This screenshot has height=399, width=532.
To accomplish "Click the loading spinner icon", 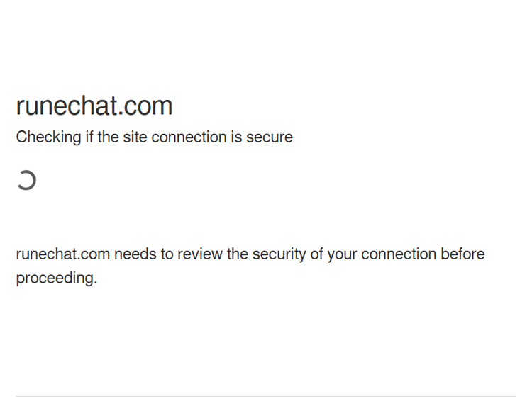I will point(26,181).
